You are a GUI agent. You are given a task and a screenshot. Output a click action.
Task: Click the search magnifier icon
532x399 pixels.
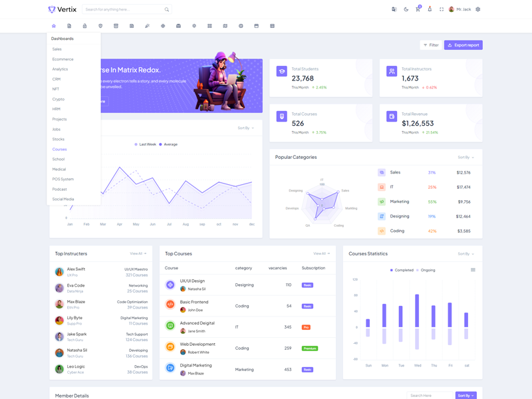166,9
